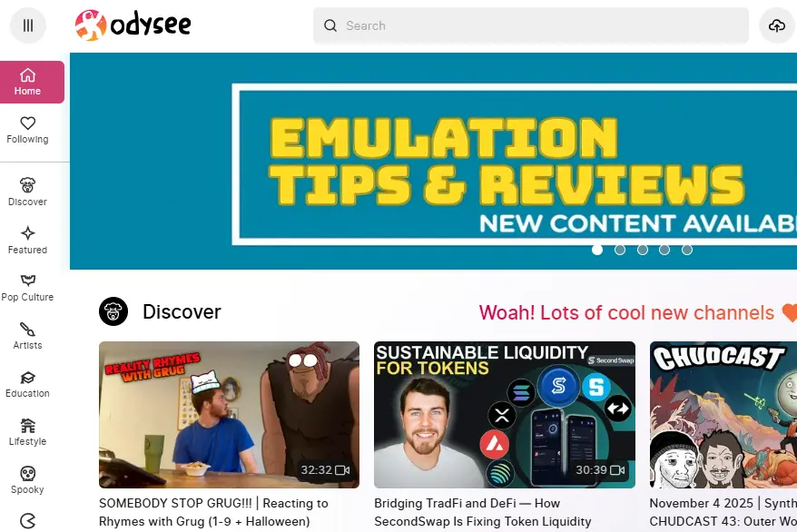Open the Reality Rhymes with Grug thumbnail
797x532 pixels.
click(x=230, y=415)
